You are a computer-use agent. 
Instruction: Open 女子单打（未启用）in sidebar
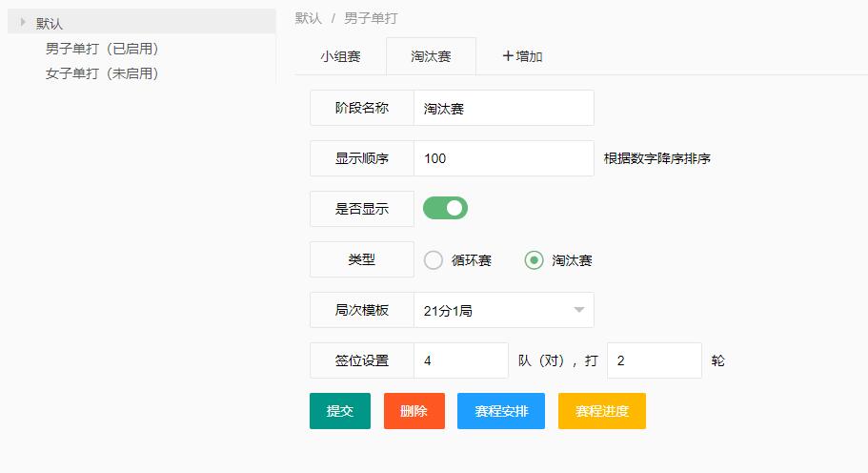(102, 73)
